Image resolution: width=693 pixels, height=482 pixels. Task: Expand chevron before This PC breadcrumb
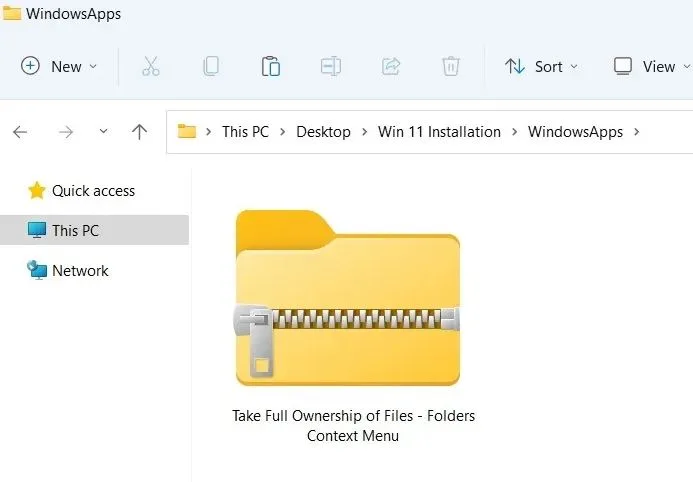[209, 132]
